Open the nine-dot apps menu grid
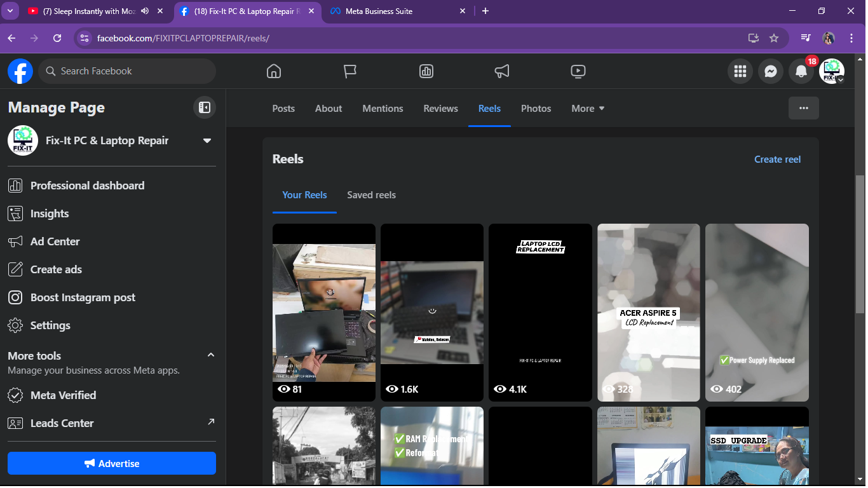Screen dimensions: 868x488 pyautogui.click(x=740, y=72)
